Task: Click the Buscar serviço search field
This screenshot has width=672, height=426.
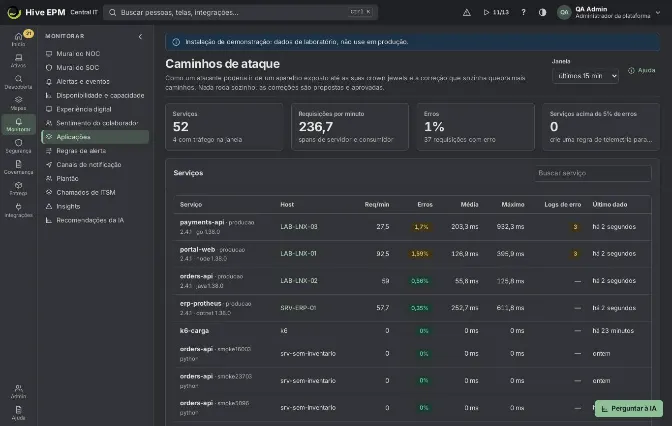Action: click(x=592, y=173)
